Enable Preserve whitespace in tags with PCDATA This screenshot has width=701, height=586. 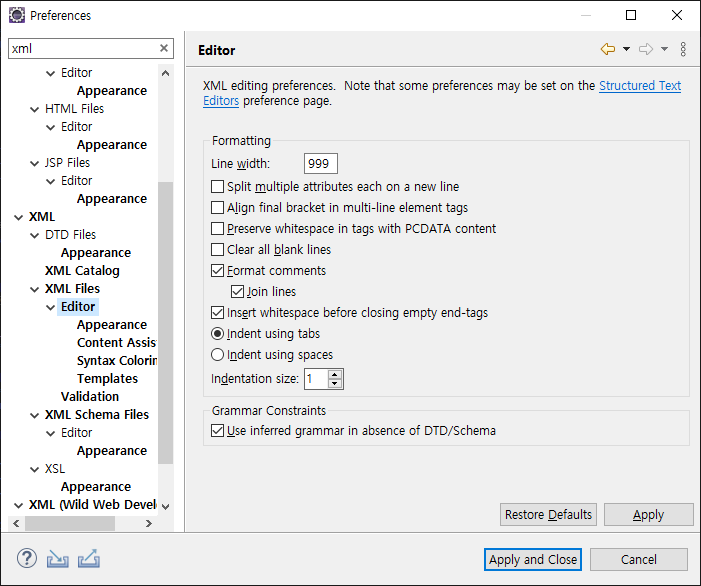217,228
